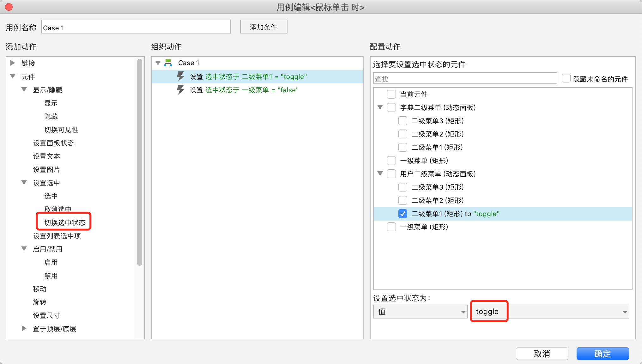
Task: Select the 旋转 action
Action: [x=39, y=302]
